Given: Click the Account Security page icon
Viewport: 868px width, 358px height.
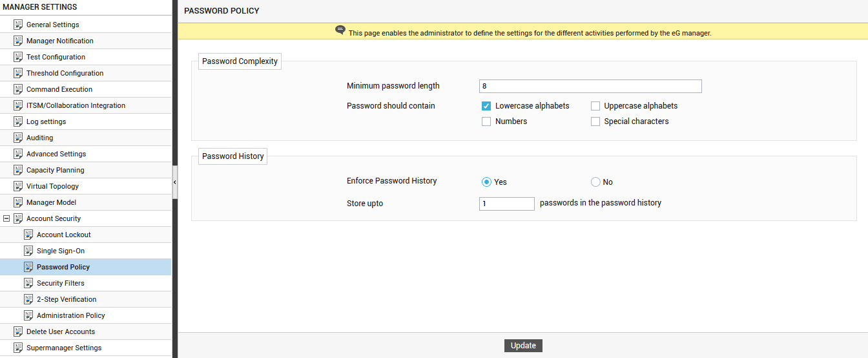Looking at the screenshot, I should (x=18, y=218).
